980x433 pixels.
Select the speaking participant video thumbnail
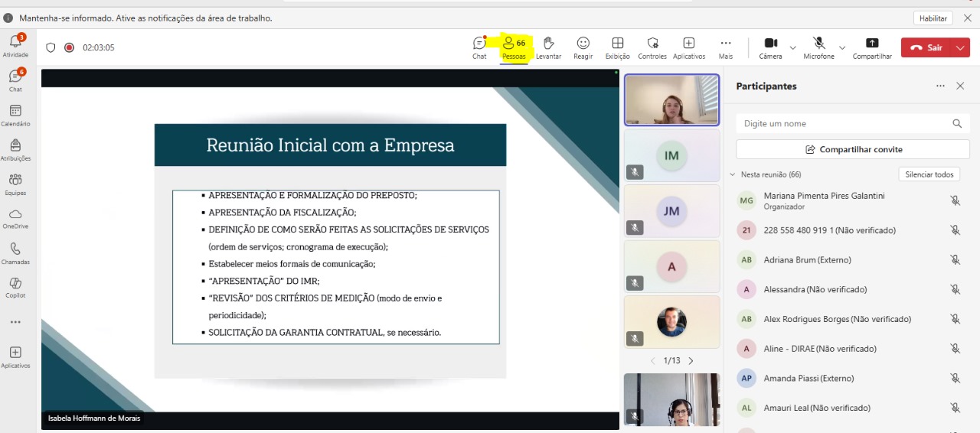click(672, 99)
